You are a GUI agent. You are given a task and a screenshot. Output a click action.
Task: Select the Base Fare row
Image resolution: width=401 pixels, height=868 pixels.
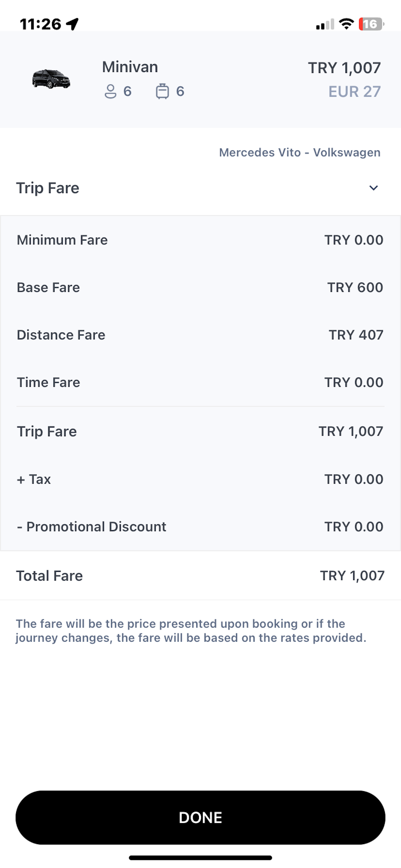[x=200, y=287]
